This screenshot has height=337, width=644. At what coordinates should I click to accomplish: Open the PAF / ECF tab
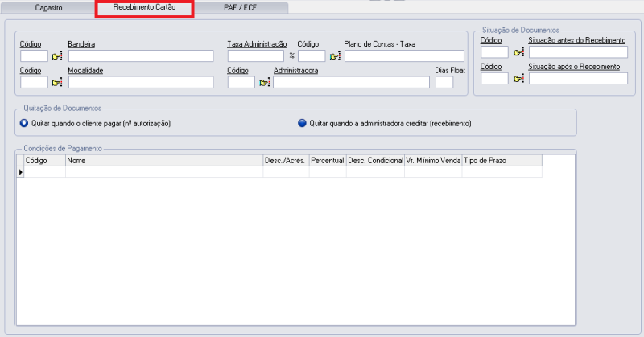(242, 8)
